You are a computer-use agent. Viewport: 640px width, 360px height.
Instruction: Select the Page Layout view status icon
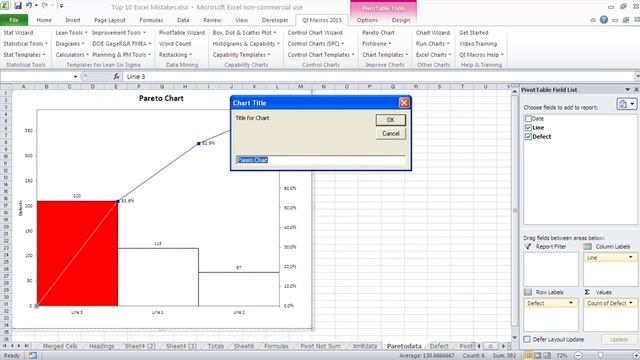tap(538, 356)
